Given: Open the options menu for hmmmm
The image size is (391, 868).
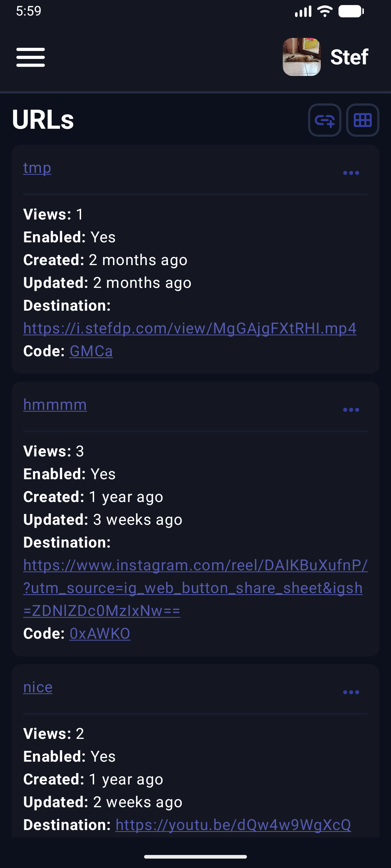Looking at the screenshot, I should [x=351, y=410].
